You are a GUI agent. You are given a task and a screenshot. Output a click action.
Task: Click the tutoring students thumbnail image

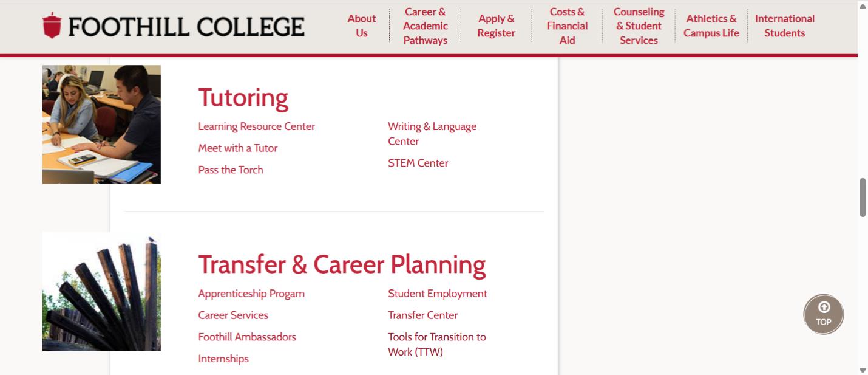[101, 125]
